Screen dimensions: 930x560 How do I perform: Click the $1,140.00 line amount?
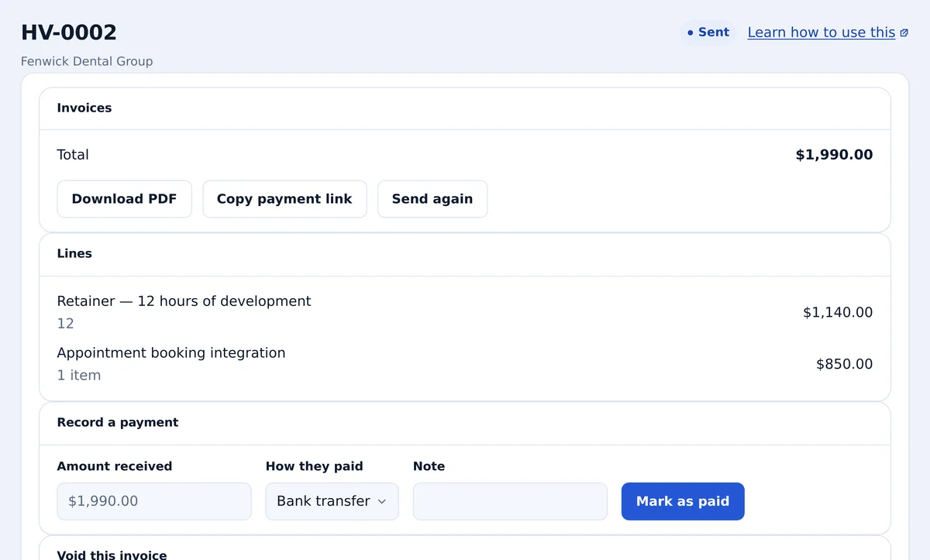838,313
